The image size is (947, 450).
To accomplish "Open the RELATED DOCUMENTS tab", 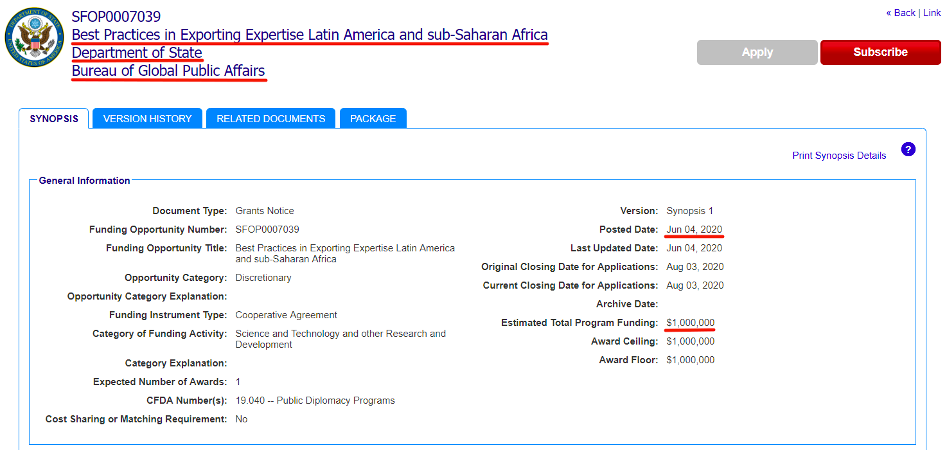I will (x=271, y=118).
